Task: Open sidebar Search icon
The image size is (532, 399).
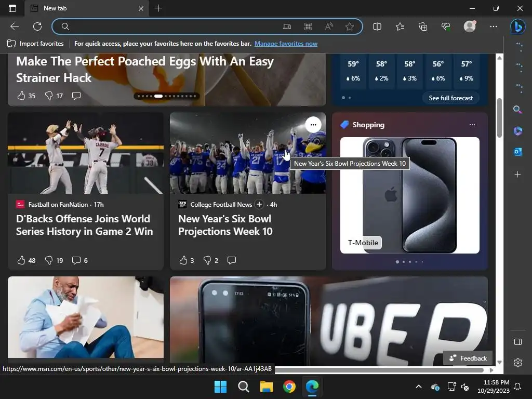Action: coord(517,109)
